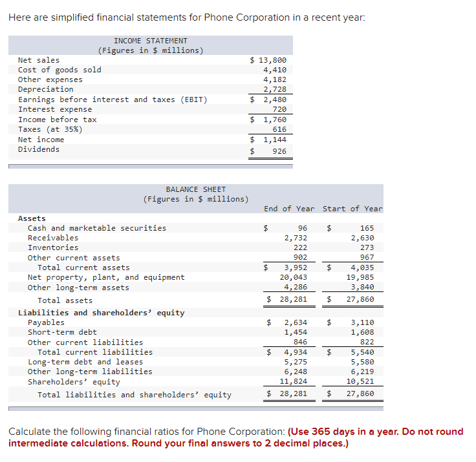
Task: Select Other long-term assets value 4,286
Action: (x=296, y=287)
